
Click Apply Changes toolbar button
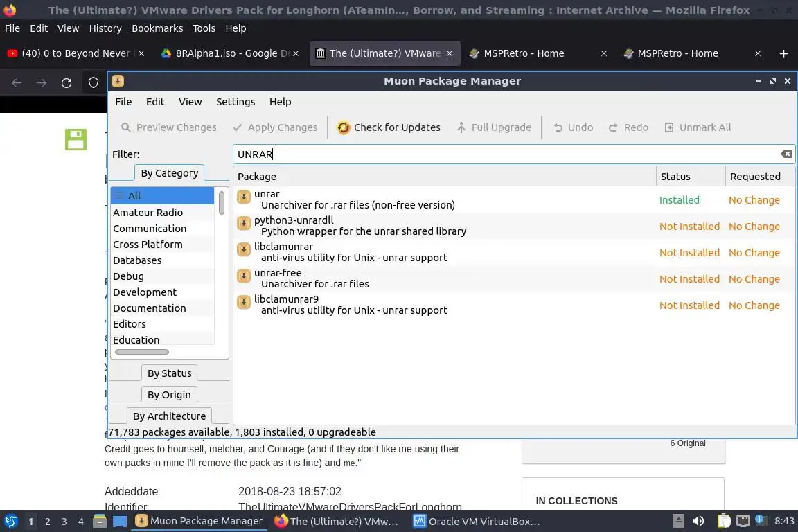(x=275, y=127)
